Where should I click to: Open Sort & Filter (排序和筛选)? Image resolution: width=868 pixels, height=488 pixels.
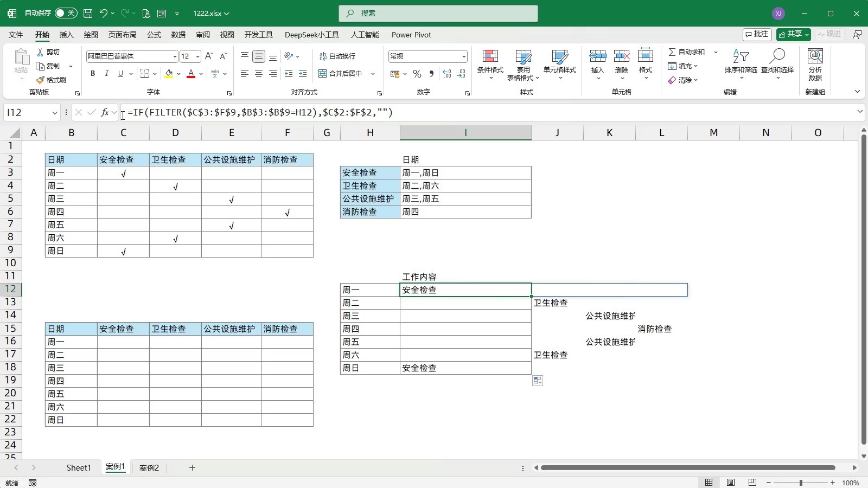pos(739,64)
